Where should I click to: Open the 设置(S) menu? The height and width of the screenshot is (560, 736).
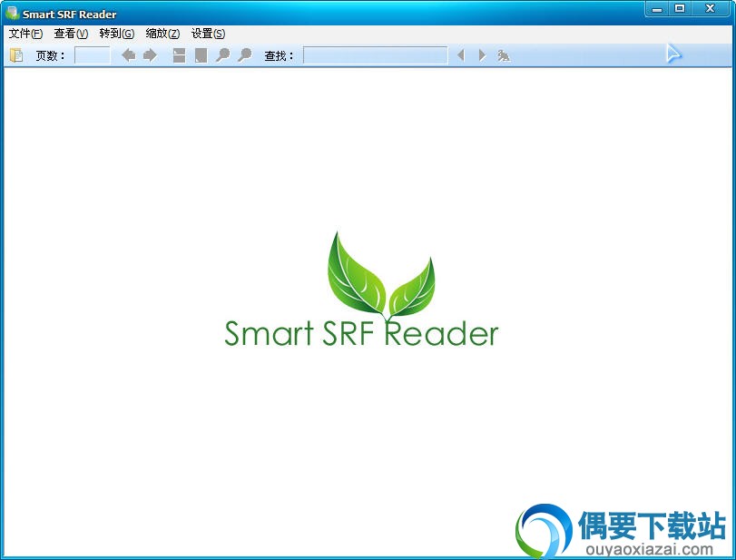click(x=208, y=34)
